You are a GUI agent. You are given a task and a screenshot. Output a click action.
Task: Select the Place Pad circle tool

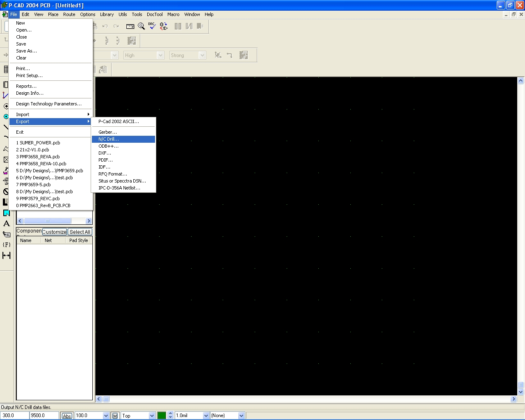[x=6, y=106]
